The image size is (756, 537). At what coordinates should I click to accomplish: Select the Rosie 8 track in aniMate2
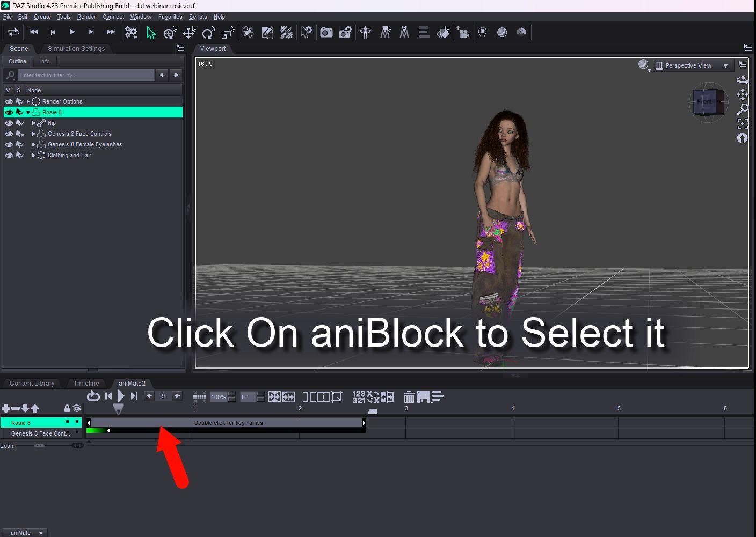[x=41, y=423]
